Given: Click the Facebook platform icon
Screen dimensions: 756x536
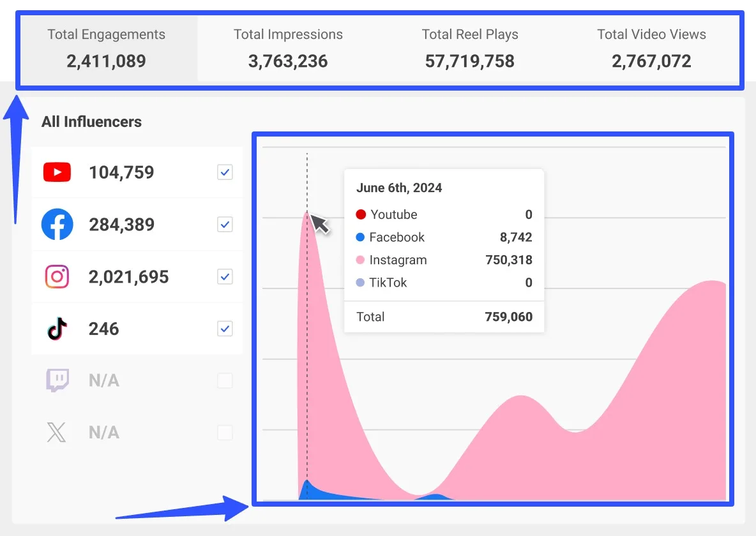Looking at the screenshot, I should coord(57,225).
